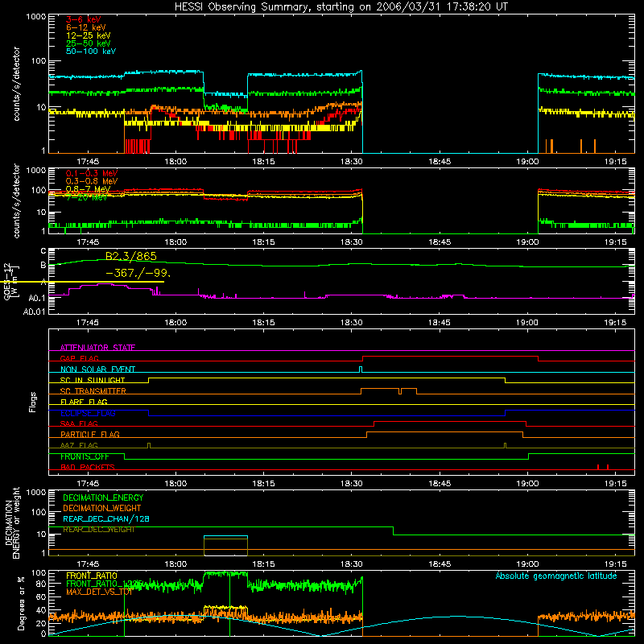The height and width of the screenshot is (644, 644).
Task: Click the raised SAA_FLAG segment
Action: click(x=450, y=422)
